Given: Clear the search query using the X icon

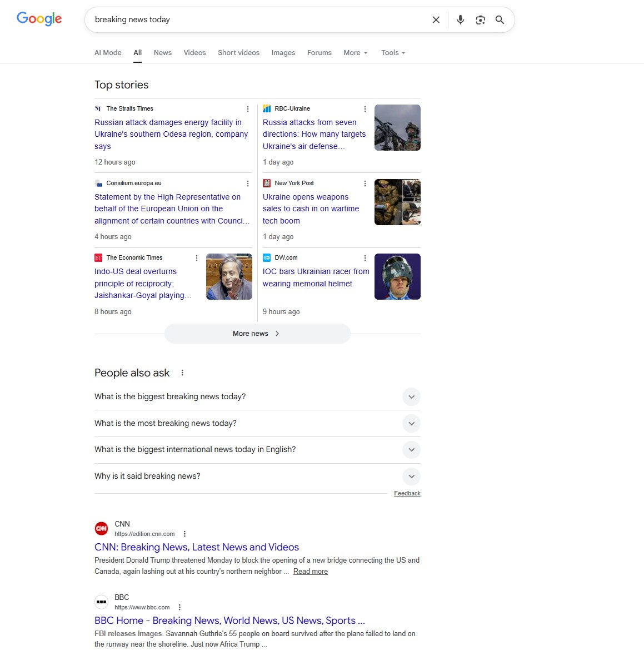Looking at the screenshot, I should click(436, 19).
